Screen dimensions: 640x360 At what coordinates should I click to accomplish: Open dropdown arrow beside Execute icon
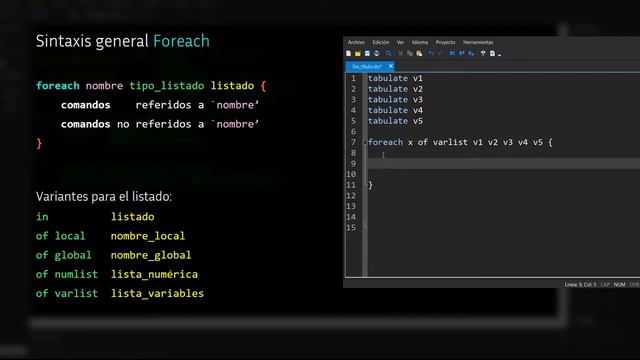point(500,55)
